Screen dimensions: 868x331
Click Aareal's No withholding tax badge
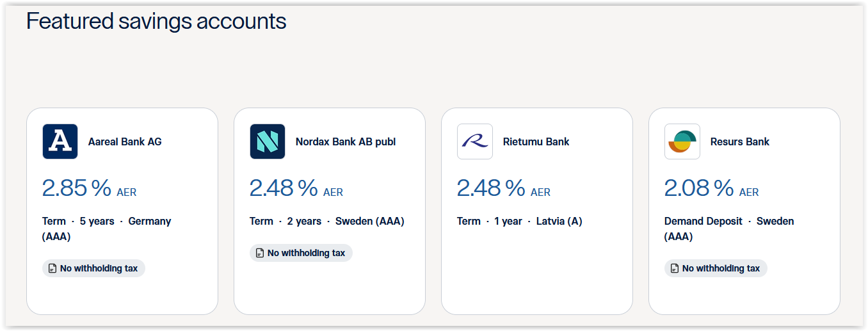coord(94,269)
